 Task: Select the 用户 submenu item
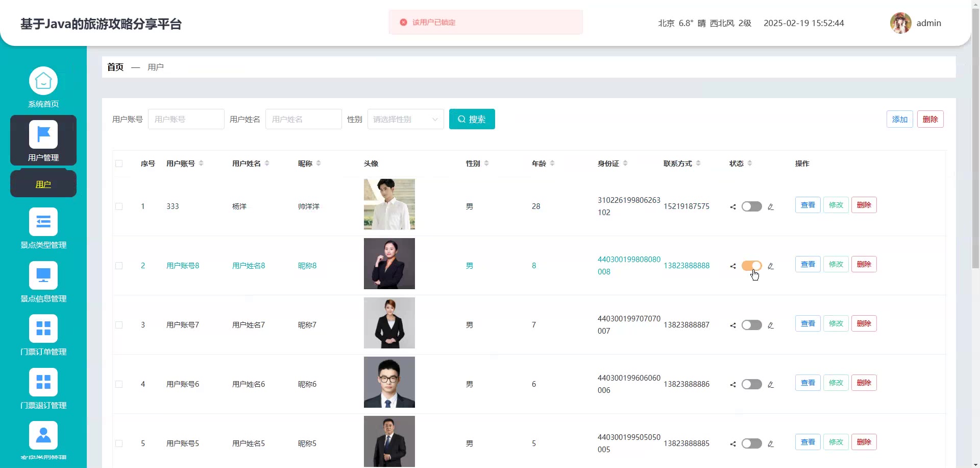pos(43,184)
